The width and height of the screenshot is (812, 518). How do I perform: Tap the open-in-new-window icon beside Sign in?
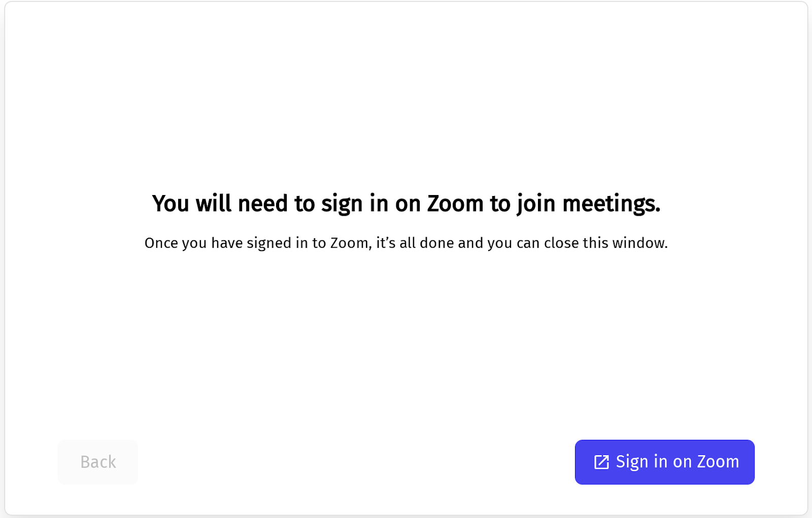click(x=601, y=462)
